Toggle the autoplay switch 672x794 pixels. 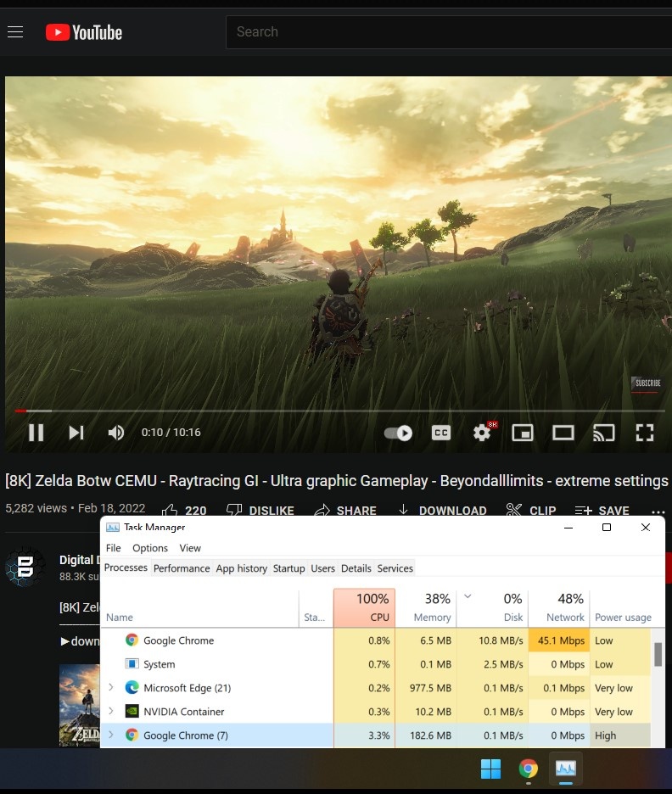pos(398,433)
